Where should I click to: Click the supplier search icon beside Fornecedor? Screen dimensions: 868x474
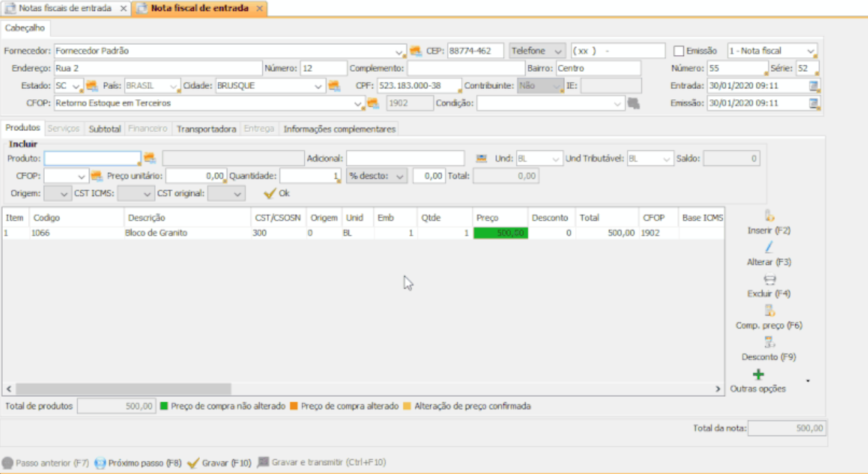pos(415,51)
